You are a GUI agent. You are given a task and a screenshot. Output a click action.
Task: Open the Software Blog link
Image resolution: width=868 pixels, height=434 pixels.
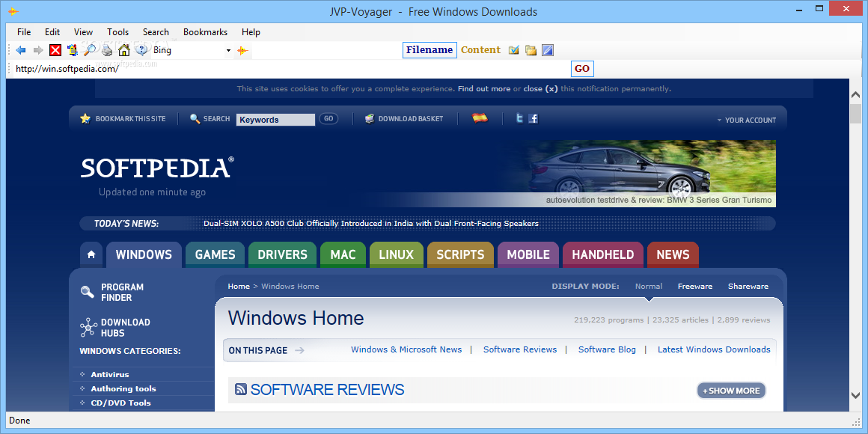coord(608,349)
